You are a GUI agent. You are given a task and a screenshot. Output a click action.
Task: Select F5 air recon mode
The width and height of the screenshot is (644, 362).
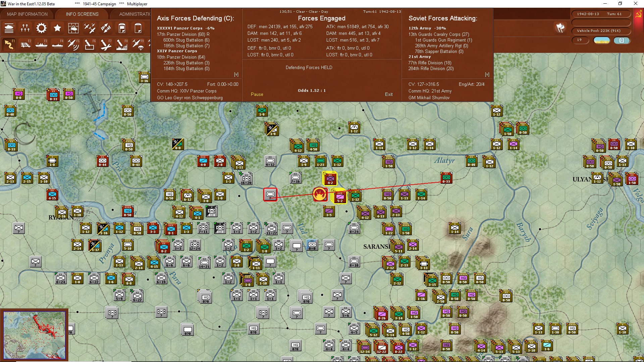73,44
